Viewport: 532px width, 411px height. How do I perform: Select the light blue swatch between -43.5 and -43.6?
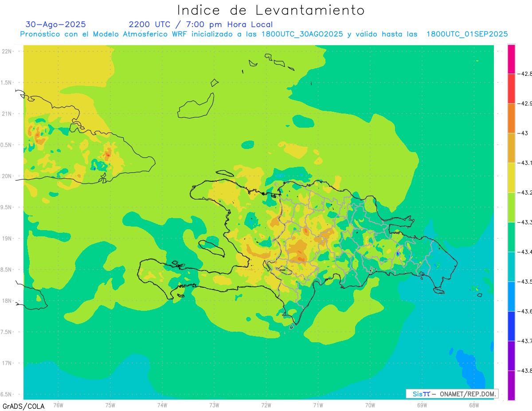point(511,297)
